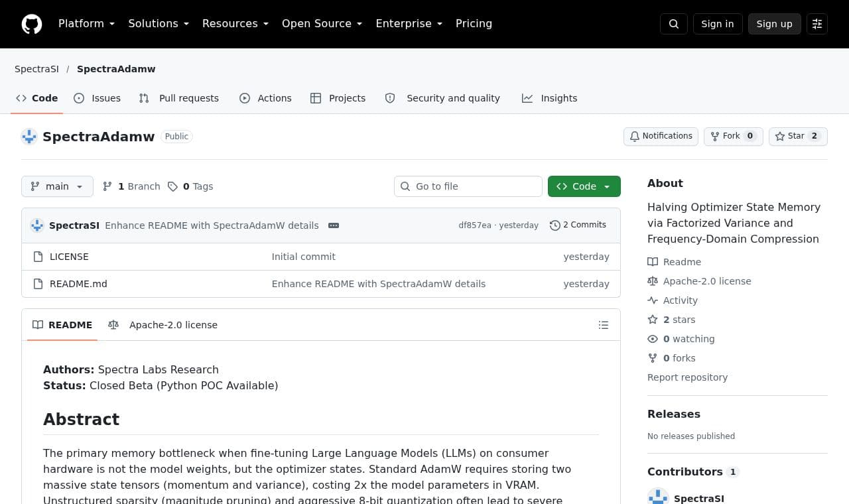Select the README tab in file viewer
Image resolution: width=849 pixels, height=504 pixels.
(62, 325)
